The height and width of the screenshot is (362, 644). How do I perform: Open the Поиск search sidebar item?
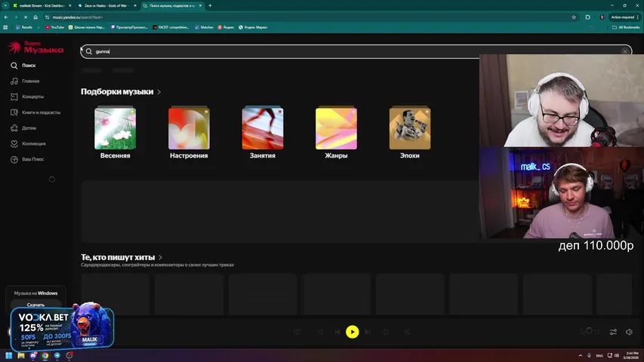point(29,66)
